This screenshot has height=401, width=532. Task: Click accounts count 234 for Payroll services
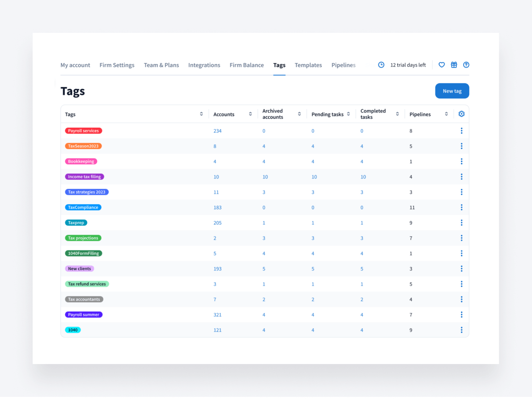pyautogui.click(x=217, y=131)
